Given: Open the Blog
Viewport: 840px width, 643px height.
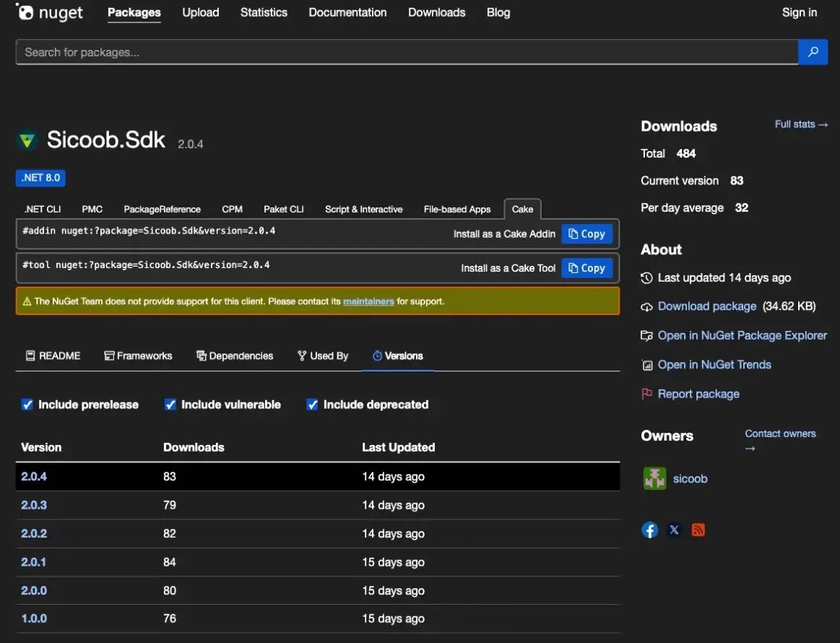Looking at the screenshot, I should tap(498, 12).
